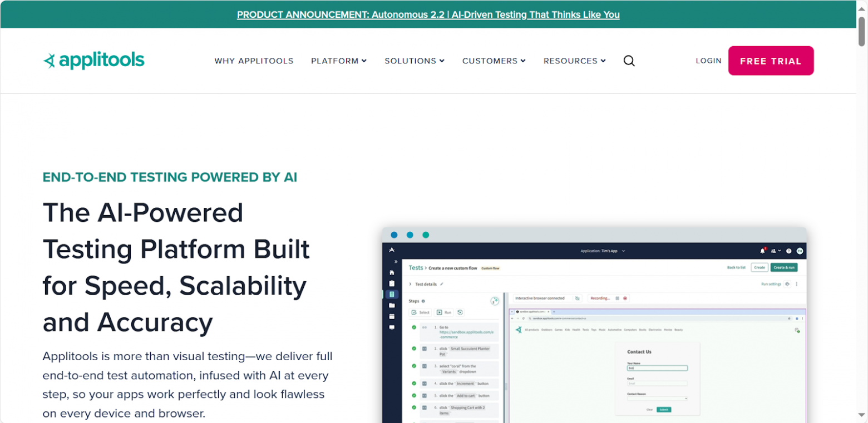Viewport: 868px width, 423px height.
Task: Click the Electronics category in sandbox nav
Action: (655, 330)
